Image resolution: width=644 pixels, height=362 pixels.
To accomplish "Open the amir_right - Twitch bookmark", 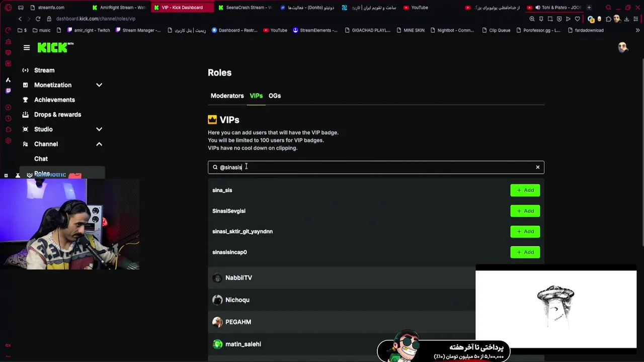I will tap(88, 30).
